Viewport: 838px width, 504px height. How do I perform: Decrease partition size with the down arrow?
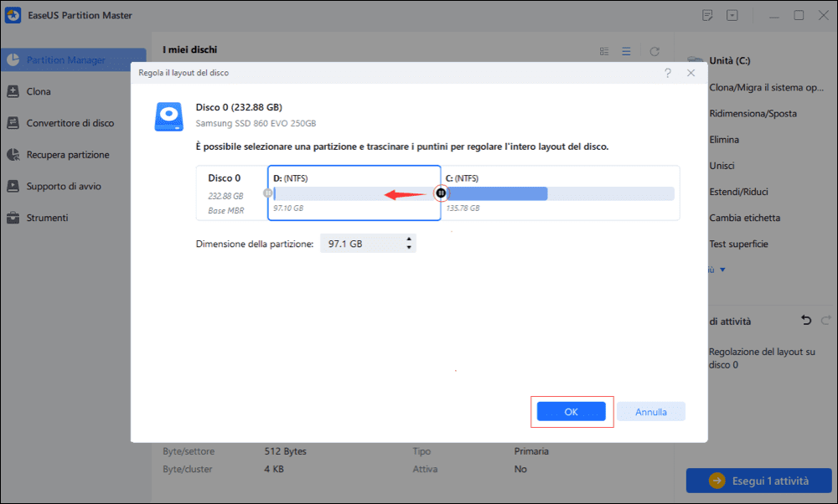[x=409, y=247]
